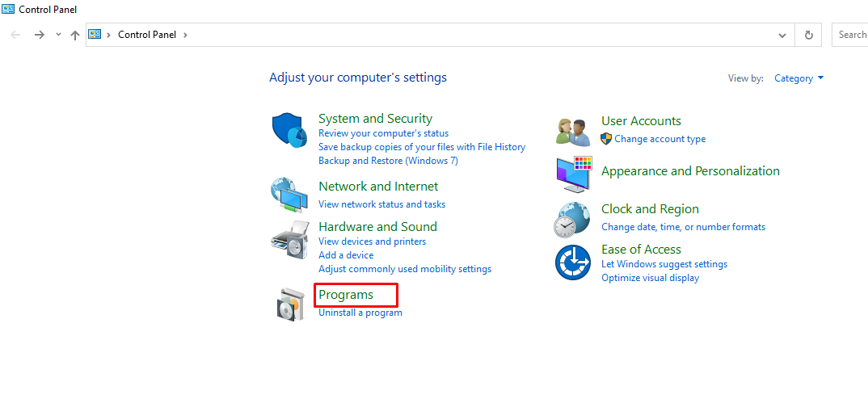Open the recent locations dropdown arrow
This screenshot has height=399, width=868.
[x=58, y=34]
